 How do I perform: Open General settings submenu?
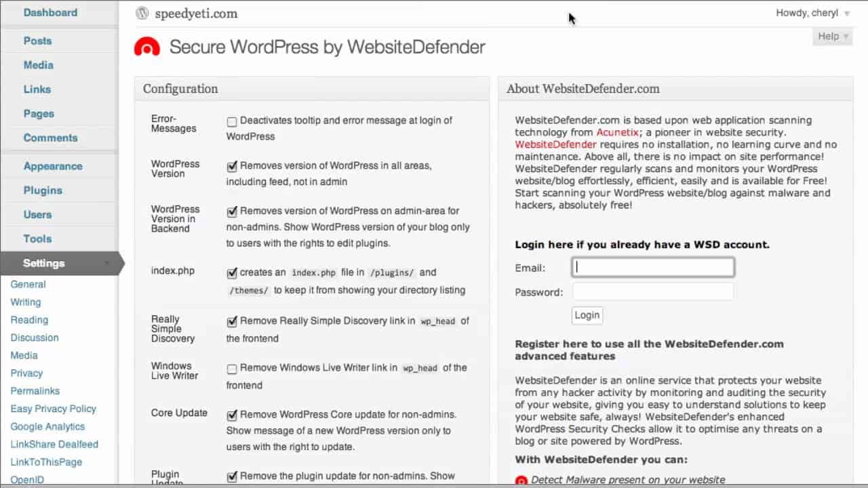click(28, 285)
